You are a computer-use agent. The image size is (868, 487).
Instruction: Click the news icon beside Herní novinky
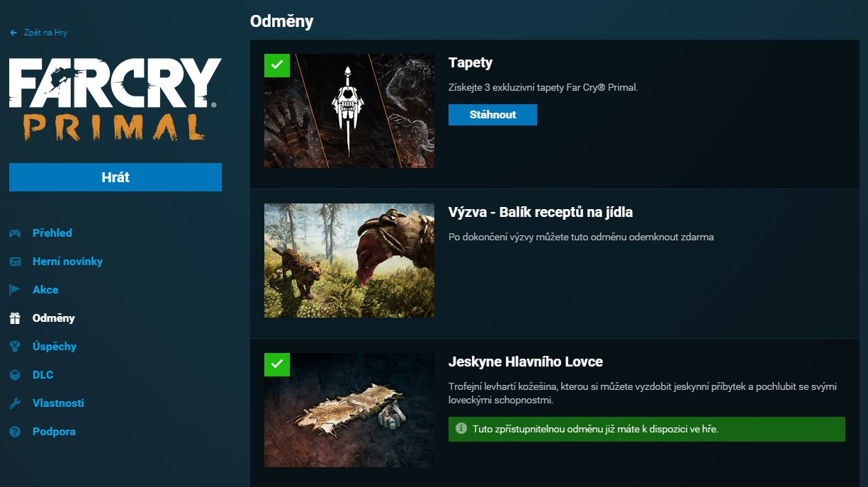click(15, 262)
